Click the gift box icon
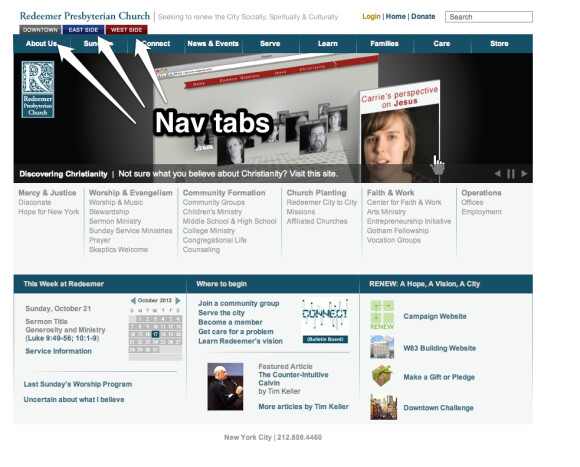580x467 pixels. pos(382,376)
